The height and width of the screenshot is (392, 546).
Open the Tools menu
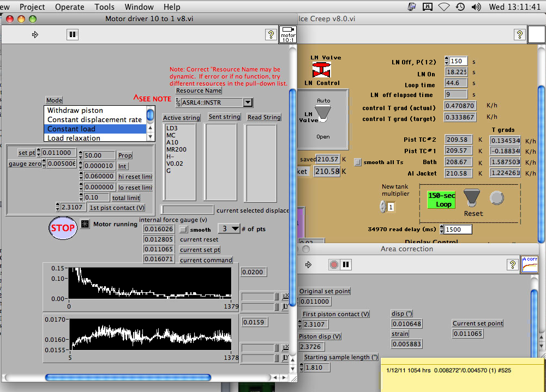(x=105, y=7)
